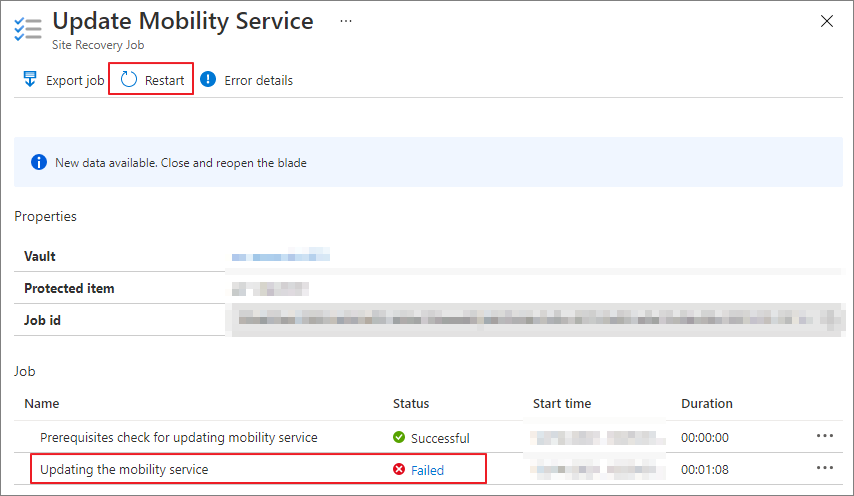854x496 pixels.
Task: Click the green Successful check icon
Action: click(x=399, y=437)
